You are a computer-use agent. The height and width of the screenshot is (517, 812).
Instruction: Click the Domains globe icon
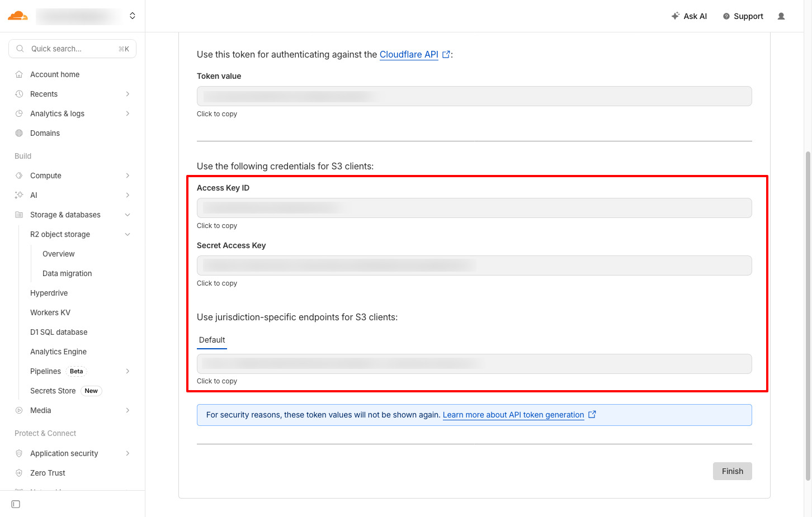[x=19, y=133]
